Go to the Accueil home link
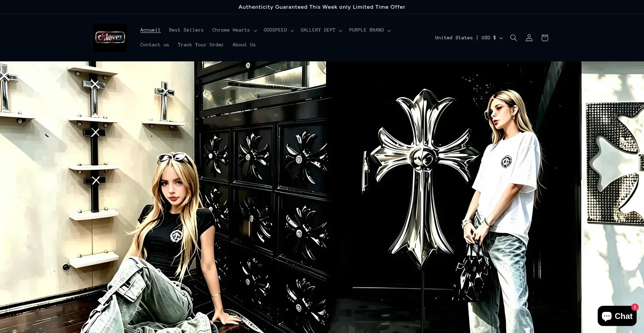The height and width of the screenshot is (333, 644). 150,30
